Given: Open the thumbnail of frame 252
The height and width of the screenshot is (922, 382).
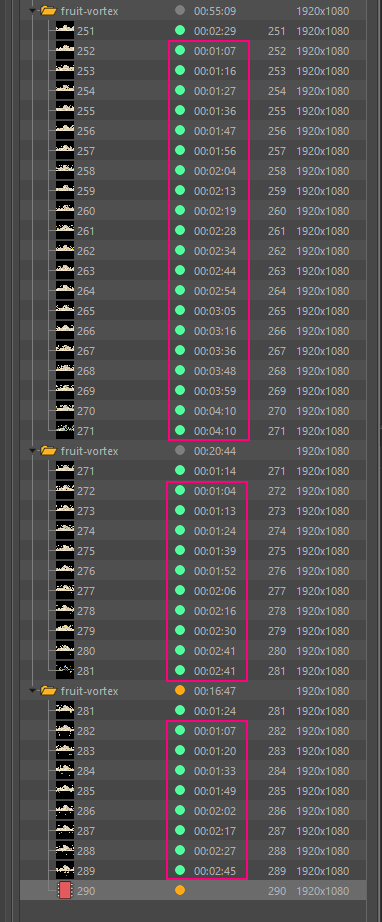Looking at the screenshot, I should (65, 51).
